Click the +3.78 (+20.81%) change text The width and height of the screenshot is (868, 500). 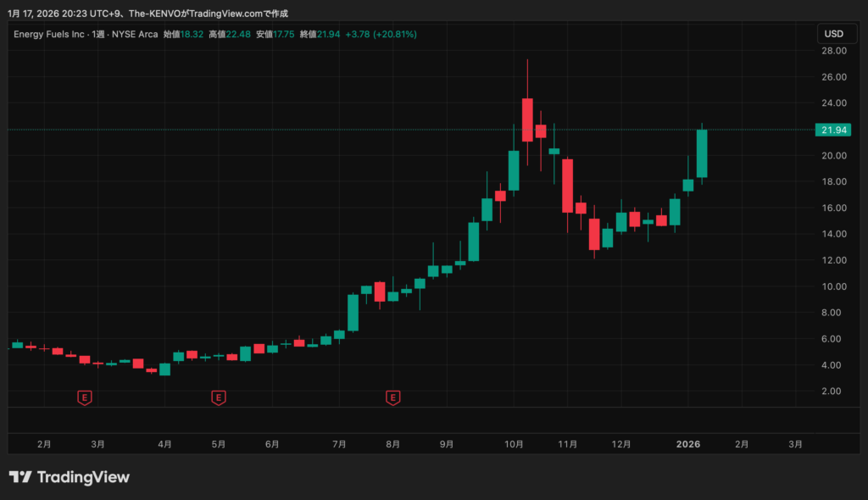(x=380, y=34)
